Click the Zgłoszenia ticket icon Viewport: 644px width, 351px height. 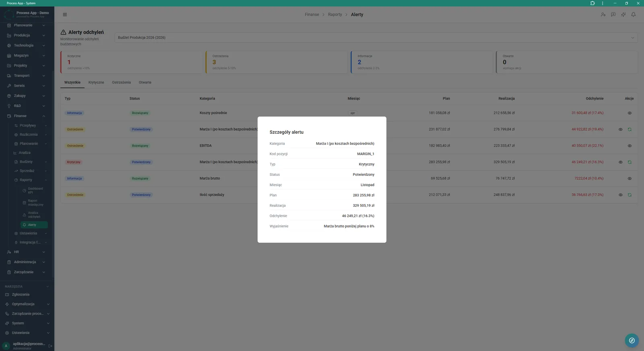7,295
